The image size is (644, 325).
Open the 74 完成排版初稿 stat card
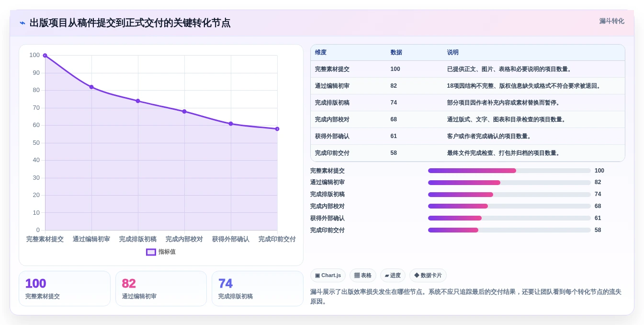[258, 289]
